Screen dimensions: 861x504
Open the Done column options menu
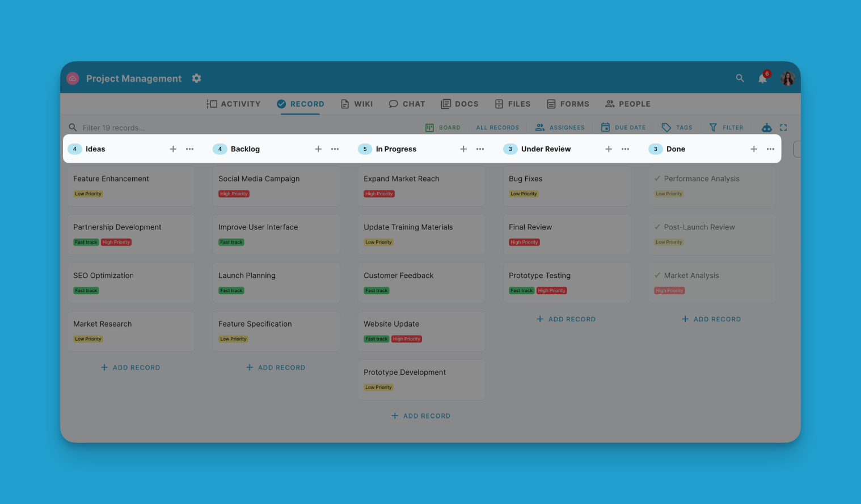[770, 149]
